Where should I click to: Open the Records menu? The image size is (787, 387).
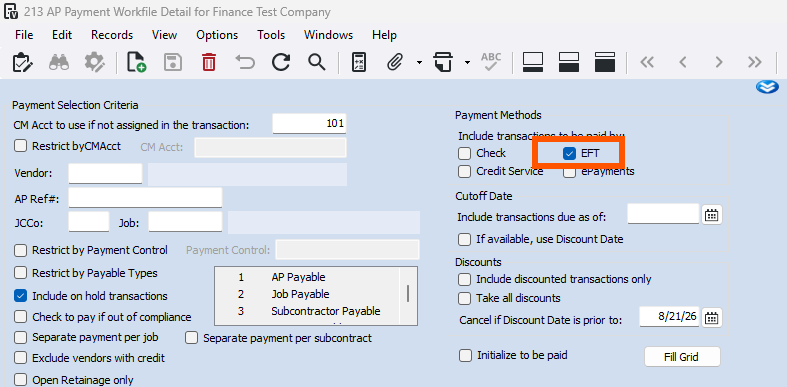(x=112, y=35)
